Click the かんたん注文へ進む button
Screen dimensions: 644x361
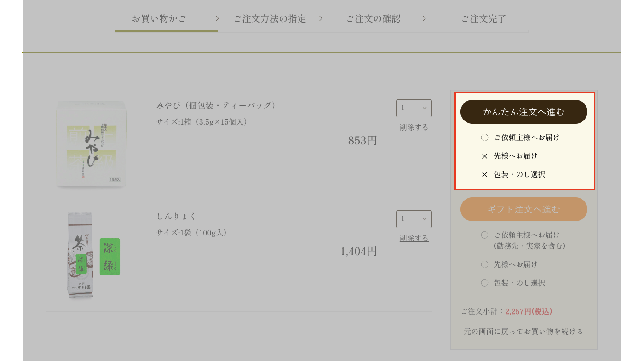[523, 112]
